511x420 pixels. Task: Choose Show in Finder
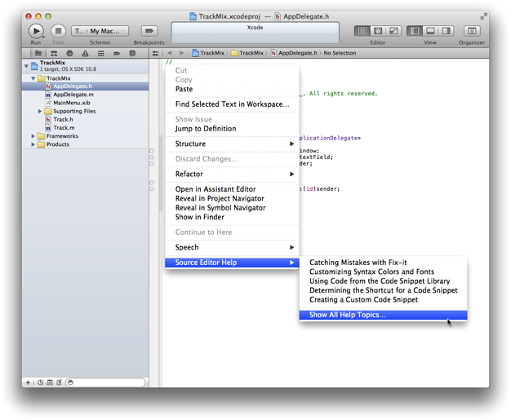[x=232, y=217]
